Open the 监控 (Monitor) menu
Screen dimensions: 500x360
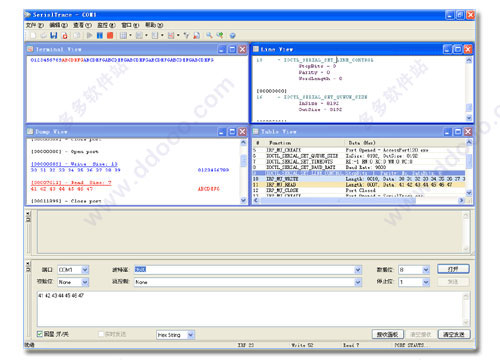pyautogui.click(x=106, y=25)
